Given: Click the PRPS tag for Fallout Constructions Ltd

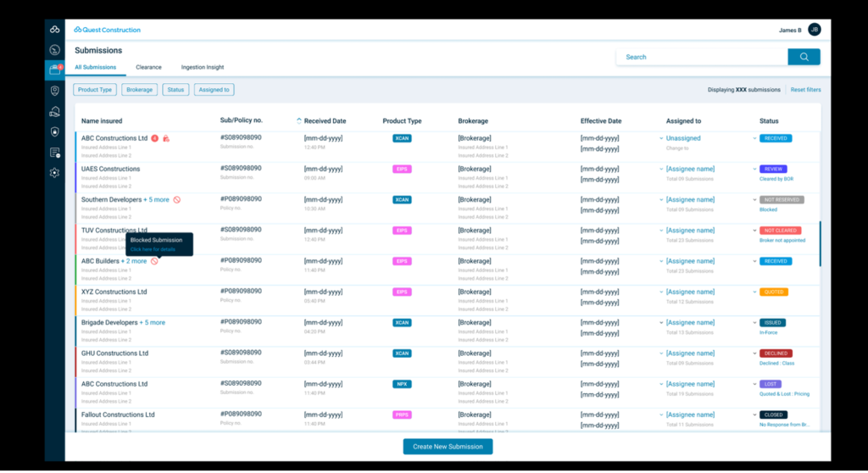Looking at the screenshot, I should (402, 415).
